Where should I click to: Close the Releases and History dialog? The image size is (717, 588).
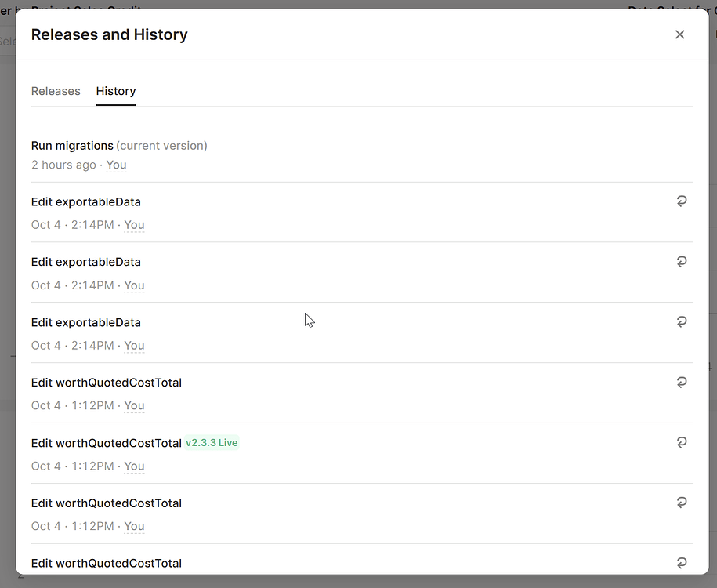pos(679,34)
